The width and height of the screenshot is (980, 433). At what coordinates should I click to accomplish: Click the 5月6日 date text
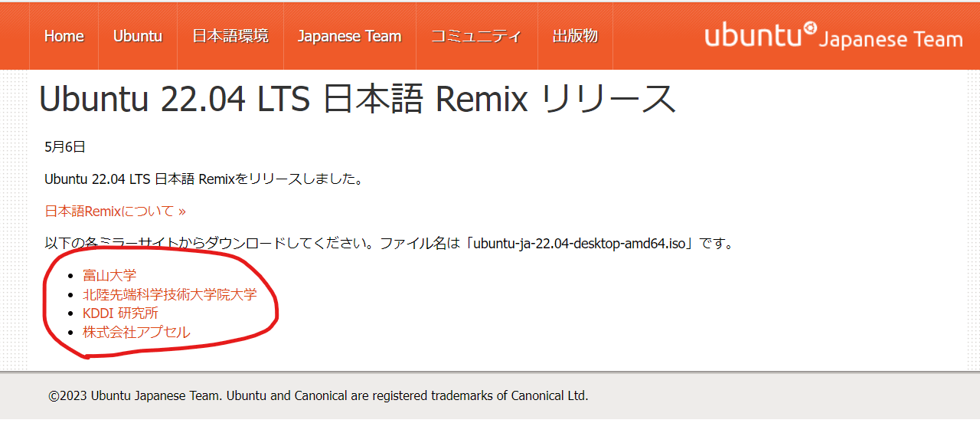(65, 146)
